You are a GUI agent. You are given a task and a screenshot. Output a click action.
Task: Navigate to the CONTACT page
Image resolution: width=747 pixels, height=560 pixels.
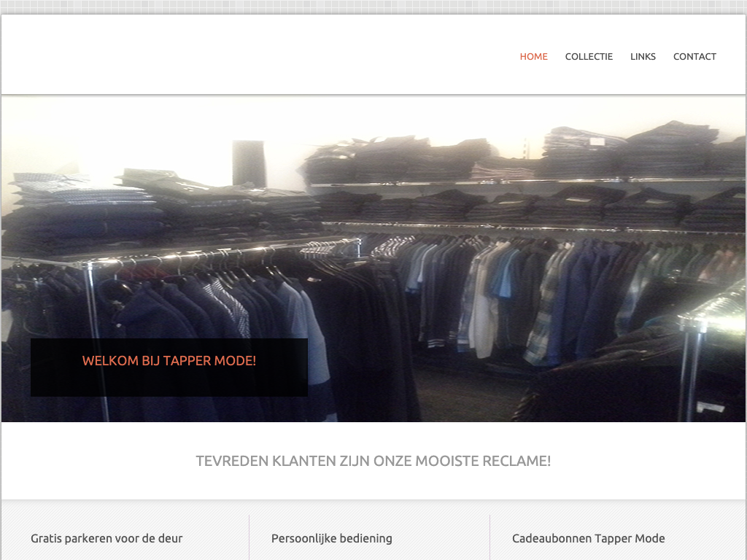694,56
